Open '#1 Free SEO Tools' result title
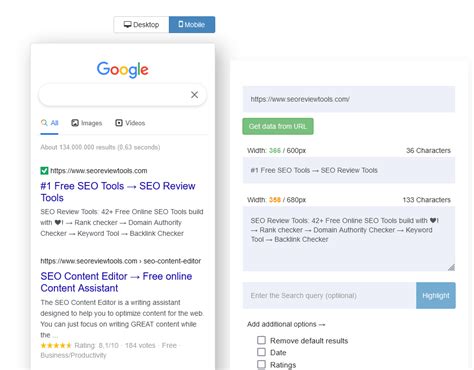 pos(118,192)
